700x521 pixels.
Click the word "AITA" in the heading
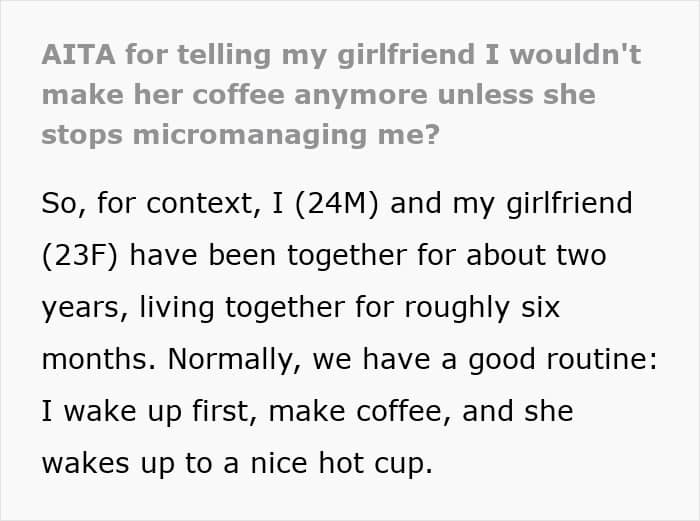pyautogui.click(x=79, y=54)
